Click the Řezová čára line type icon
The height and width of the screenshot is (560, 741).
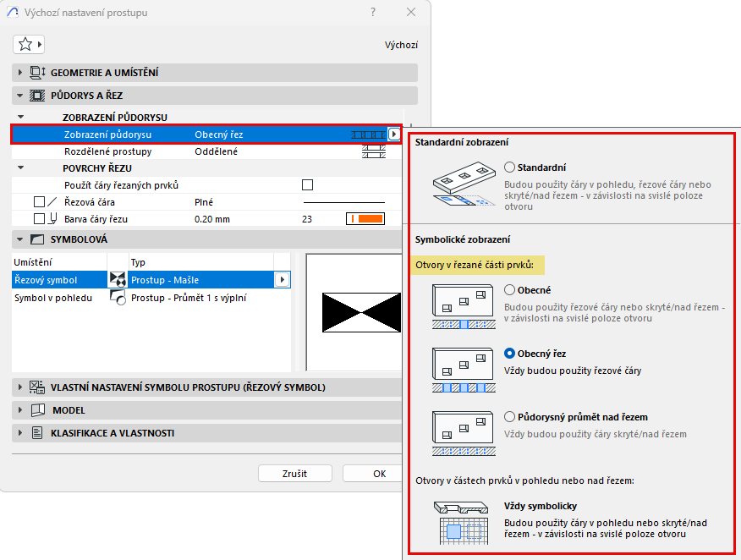coord(52,202)
